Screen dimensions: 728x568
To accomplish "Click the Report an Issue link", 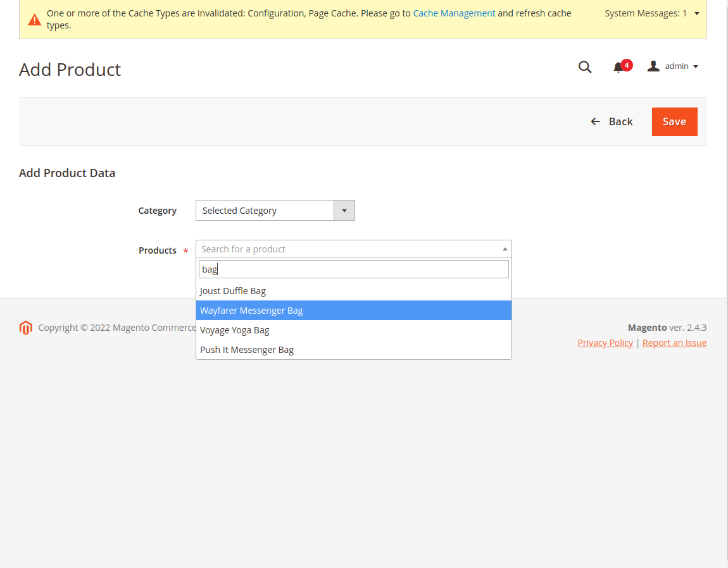I will (x=674, y=343).
